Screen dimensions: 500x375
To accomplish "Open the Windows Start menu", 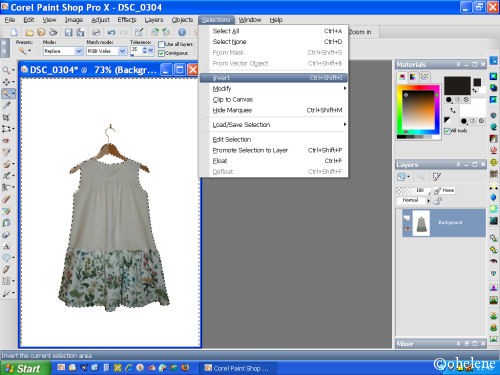I will pyautogui.click(x=25, y=368).
